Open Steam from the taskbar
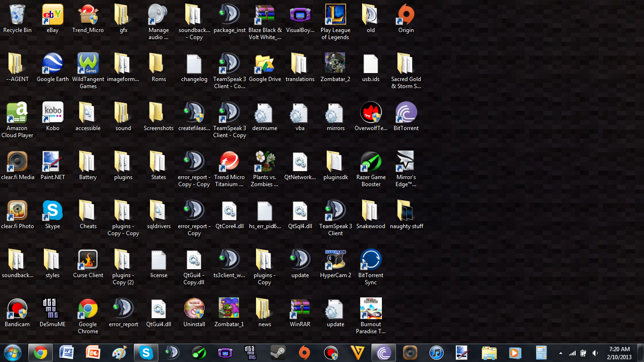Image resolution: width=644 pixels, height=362 pixels. tap(278, 353)
